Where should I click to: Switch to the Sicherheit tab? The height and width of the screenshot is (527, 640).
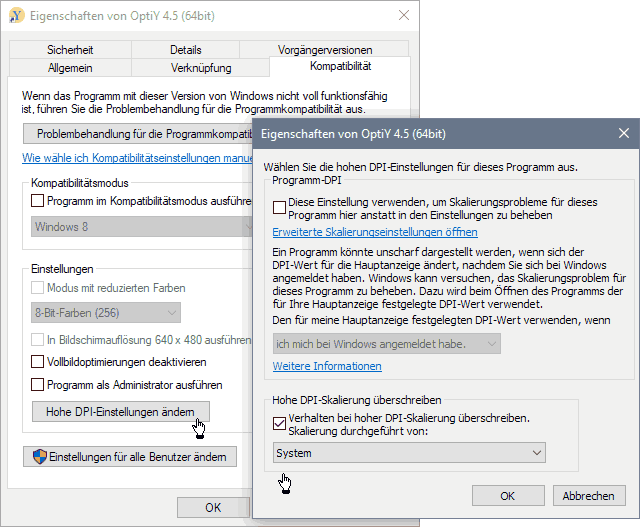[70, 50]
